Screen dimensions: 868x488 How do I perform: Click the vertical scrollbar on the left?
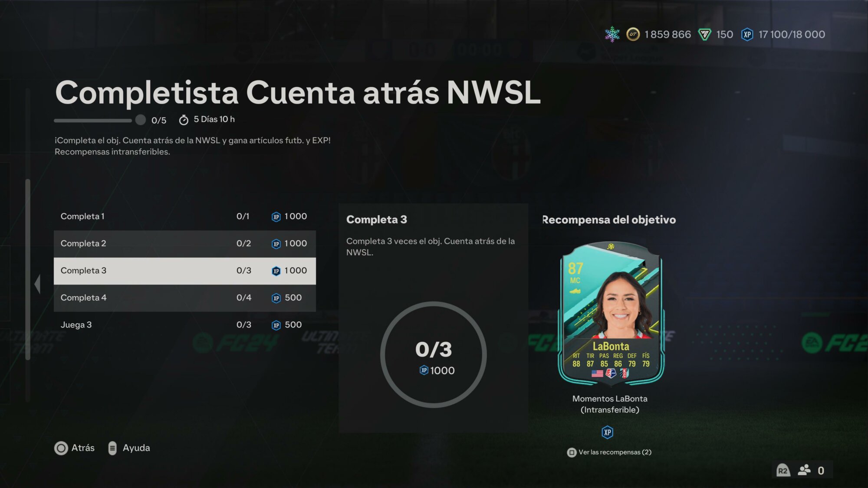pos(28,269)
